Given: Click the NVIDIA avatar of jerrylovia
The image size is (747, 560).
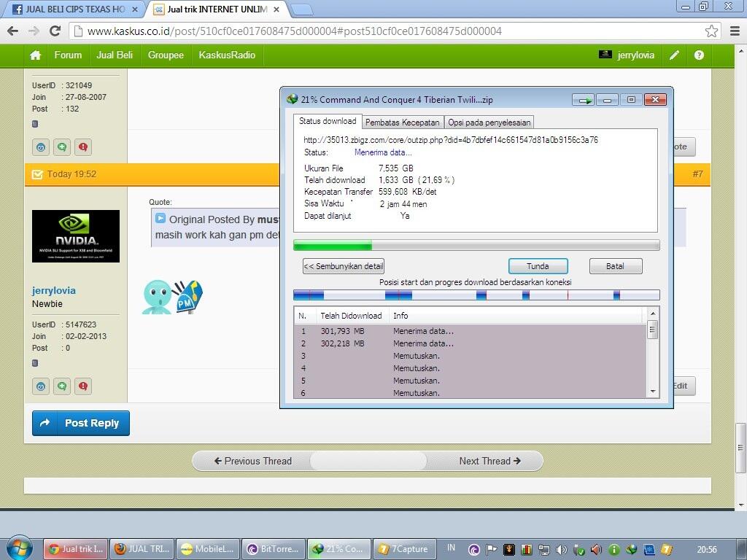Looking at the screenshot, I should click(x=76, y=236).
